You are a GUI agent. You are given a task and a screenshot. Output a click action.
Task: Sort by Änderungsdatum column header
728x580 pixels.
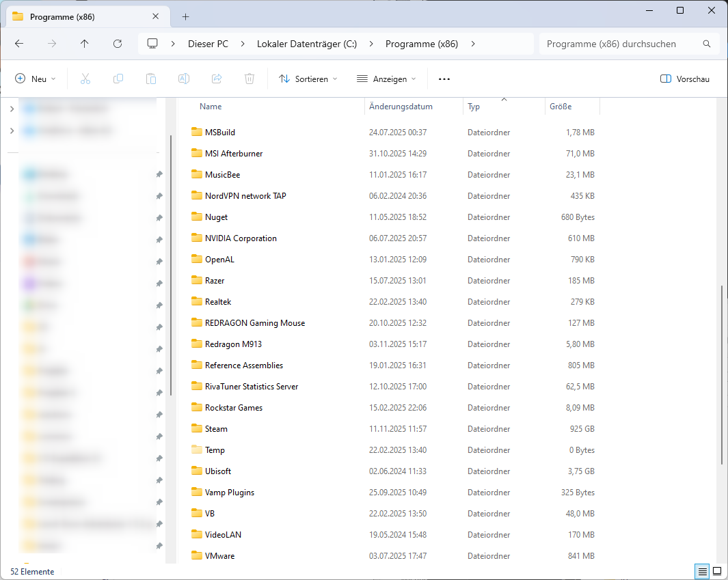point(401,107)
